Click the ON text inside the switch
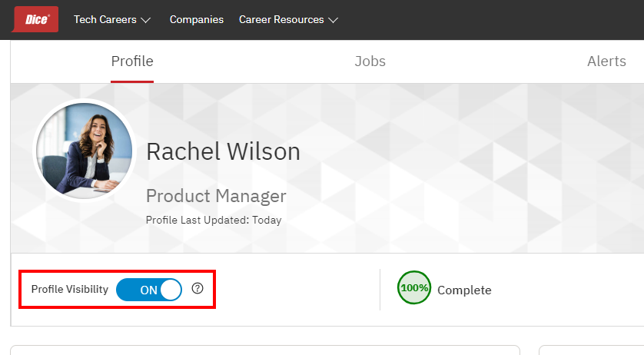This screenshot has width=644, height=355. [148, 290]
